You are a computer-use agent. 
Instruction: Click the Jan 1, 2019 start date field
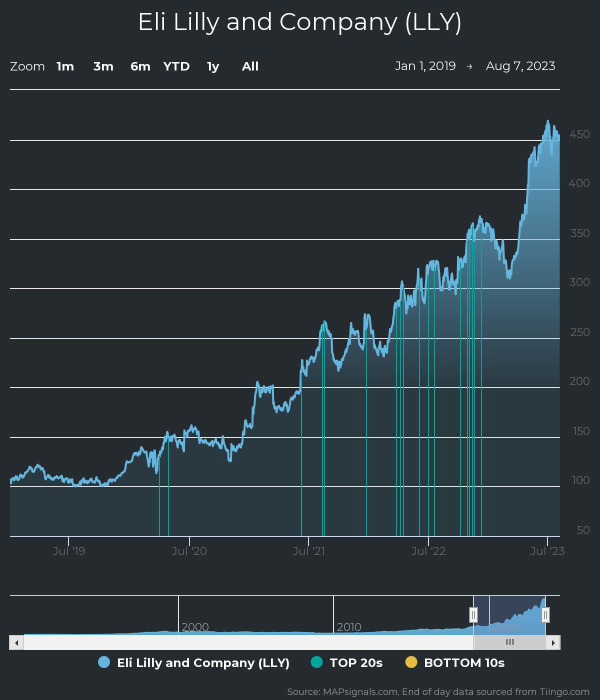point(425,65)
